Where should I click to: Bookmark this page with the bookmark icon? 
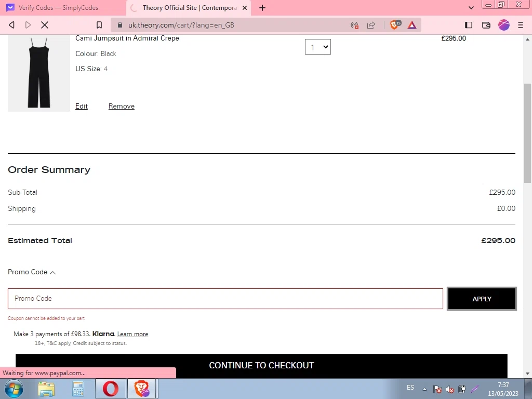pyautogui.click(x=99, y=25)
